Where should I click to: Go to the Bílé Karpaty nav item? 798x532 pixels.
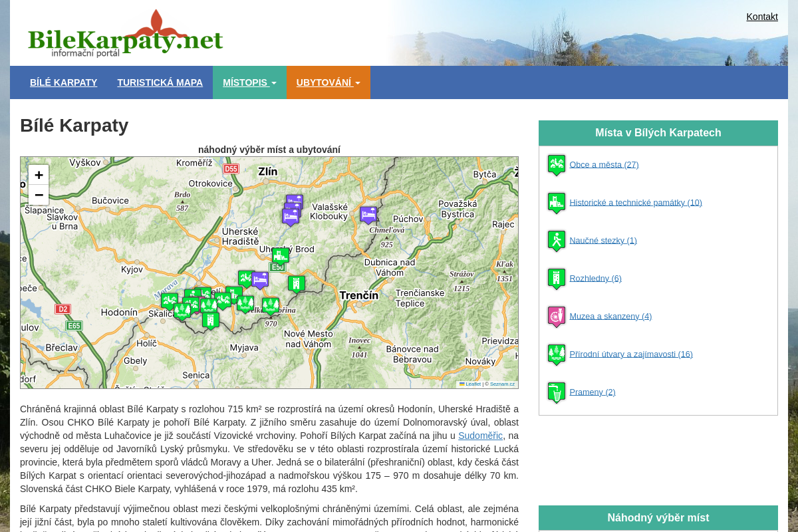coord(64,82)
